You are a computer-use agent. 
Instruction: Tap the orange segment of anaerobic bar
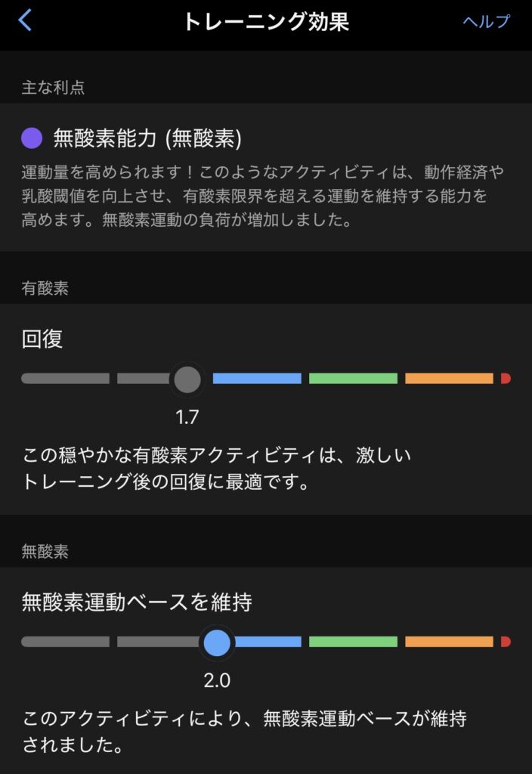(449, 642)
